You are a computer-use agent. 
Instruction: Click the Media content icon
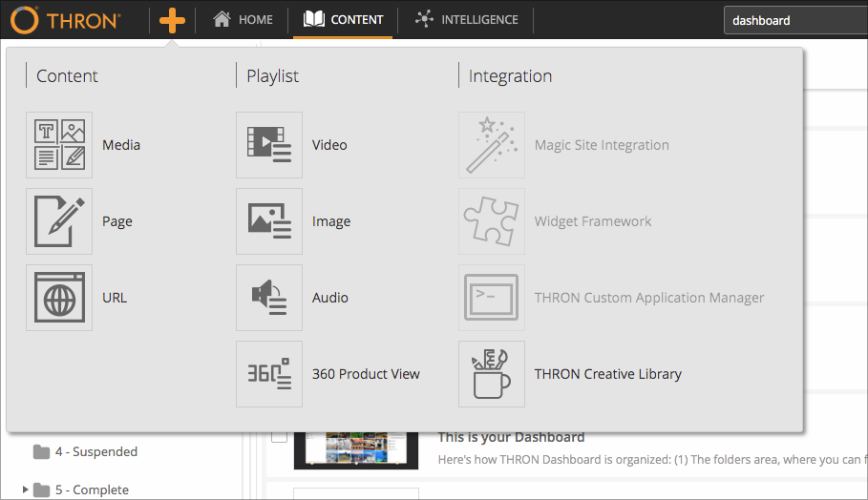point(59,145)
